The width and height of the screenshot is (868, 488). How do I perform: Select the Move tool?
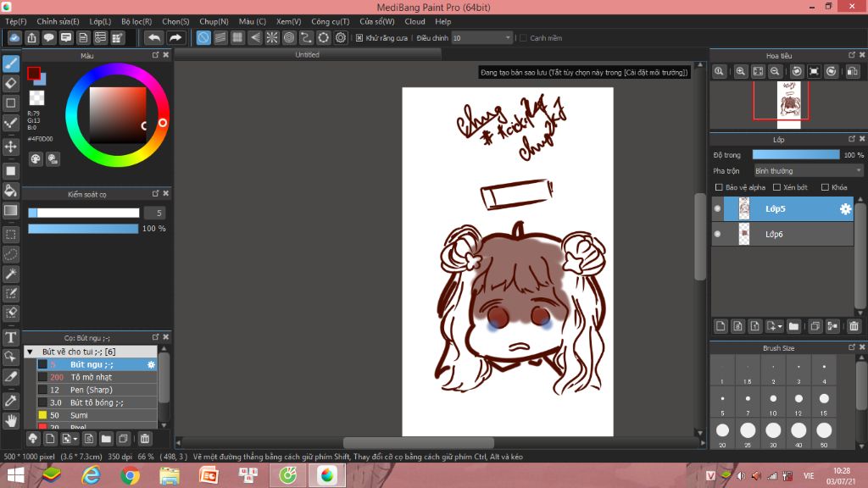(11, 147)
